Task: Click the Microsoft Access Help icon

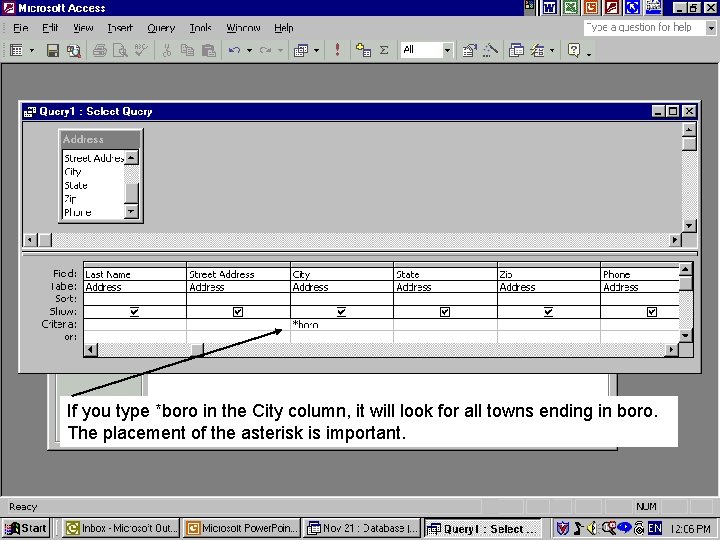Action: point(574,50)
